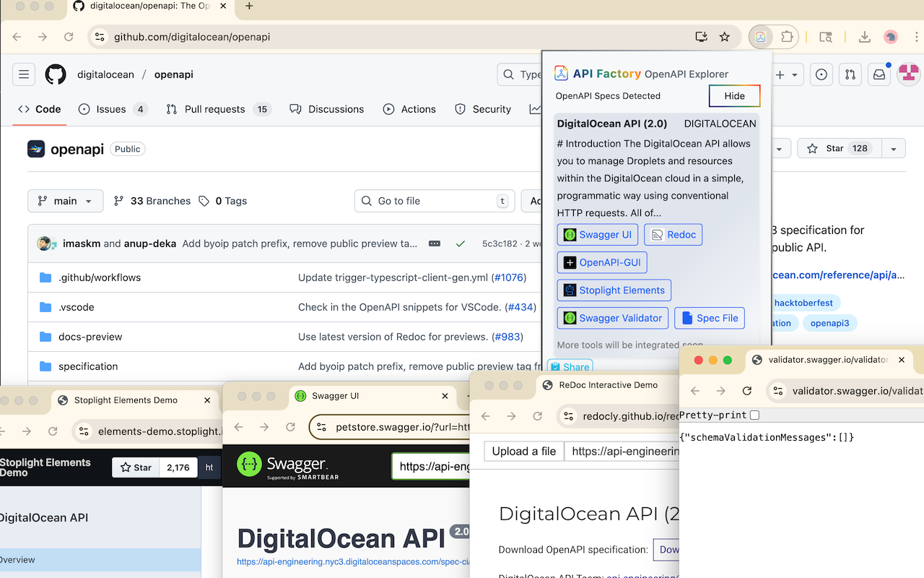Click the Swagger UI spec URL input

click(431, 466)
